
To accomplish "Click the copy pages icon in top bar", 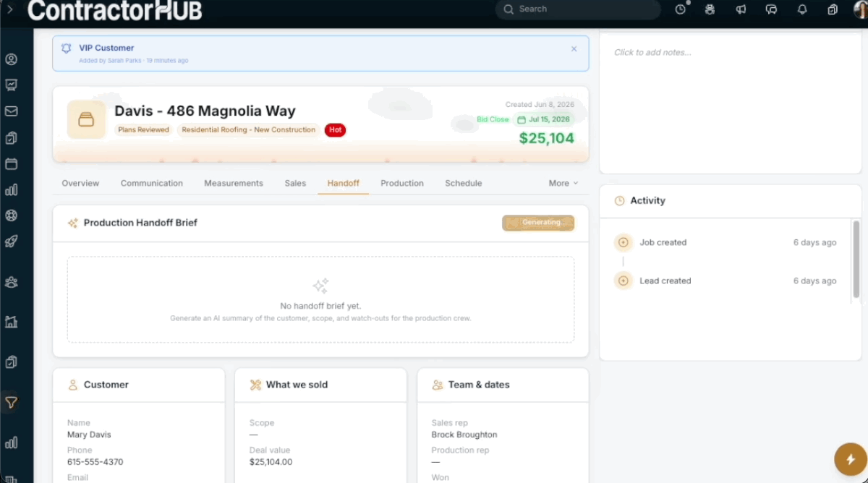I will point(833,9).
